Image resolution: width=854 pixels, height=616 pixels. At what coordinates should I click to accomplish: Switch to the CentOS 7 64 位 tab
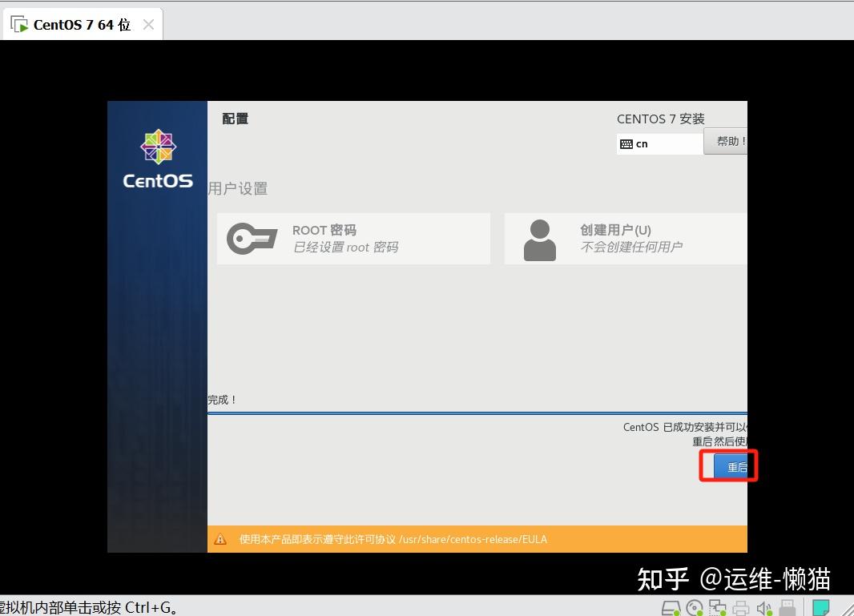tap(80, 23)
